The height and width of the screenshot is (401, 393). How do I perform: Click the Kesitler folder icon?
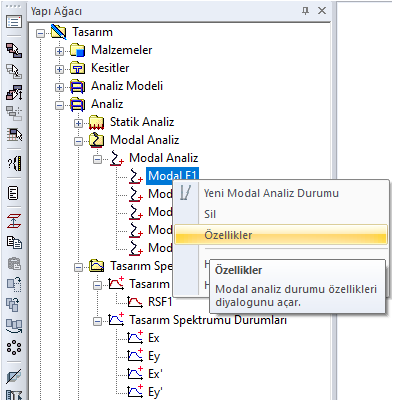pos(78,68)
